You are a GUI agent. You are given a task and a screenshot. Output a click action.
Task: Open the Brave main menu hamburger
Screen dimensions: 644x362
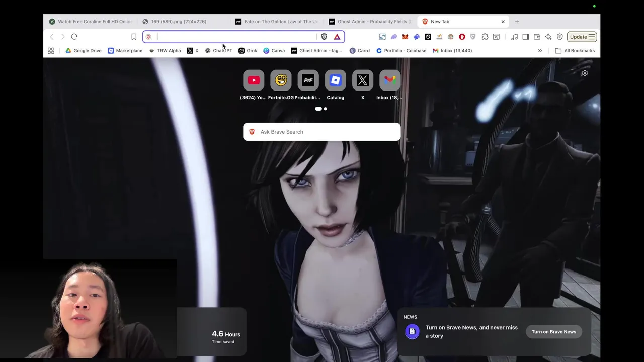(592, 37)
